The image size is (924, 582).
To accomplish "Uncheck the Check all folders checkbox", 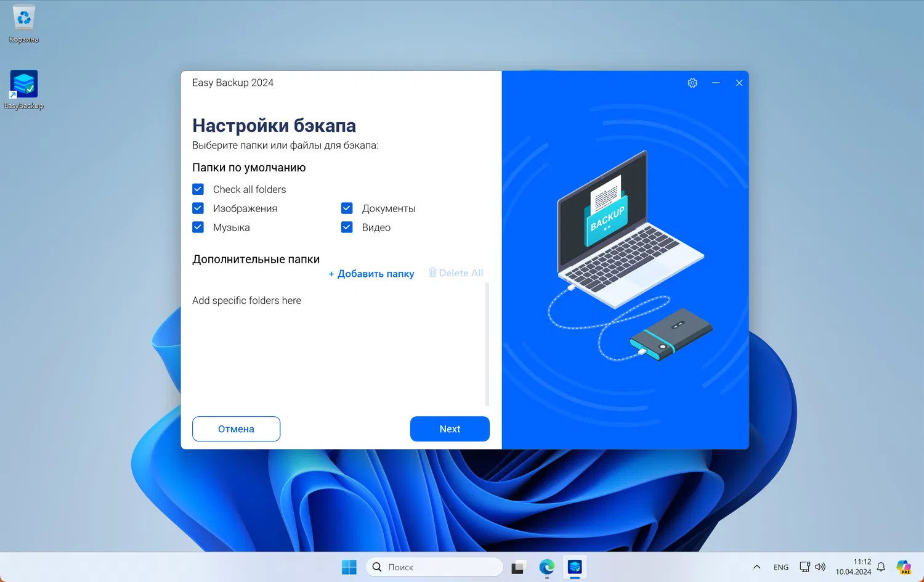I will (x=198, y=189).
